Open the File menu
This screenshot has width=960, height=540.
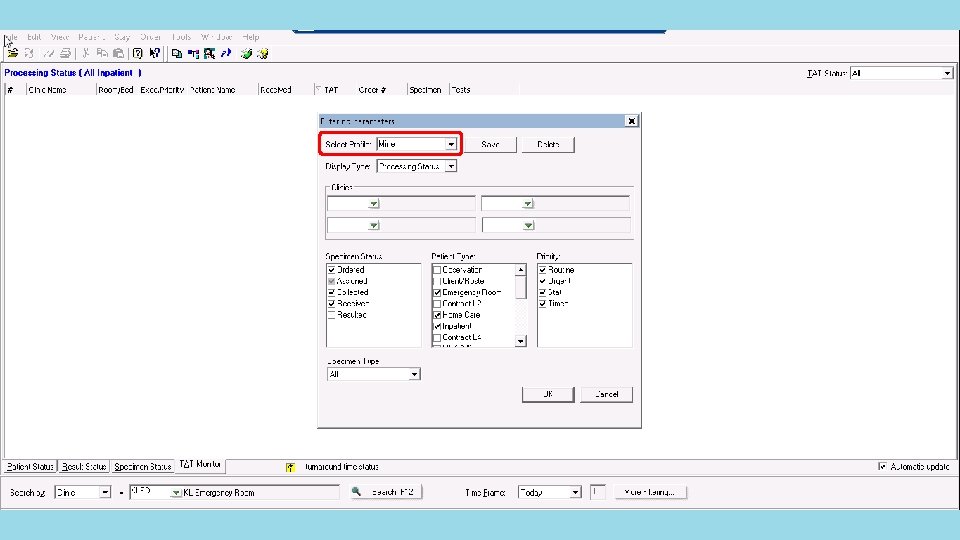tap(11, 37)
